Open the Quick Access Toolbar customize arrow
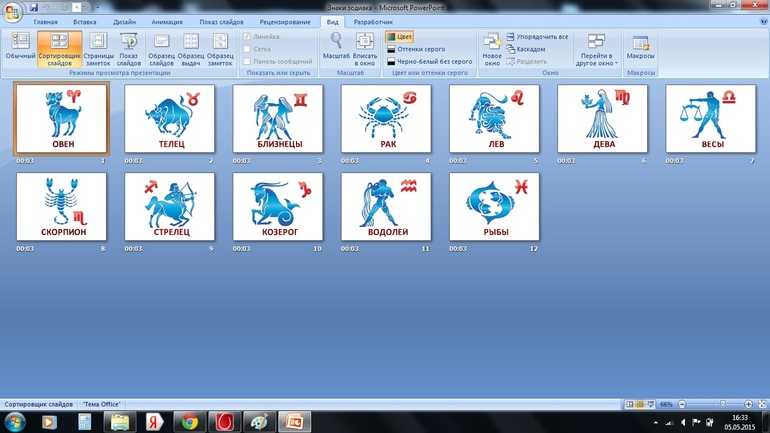 point(99,7)
